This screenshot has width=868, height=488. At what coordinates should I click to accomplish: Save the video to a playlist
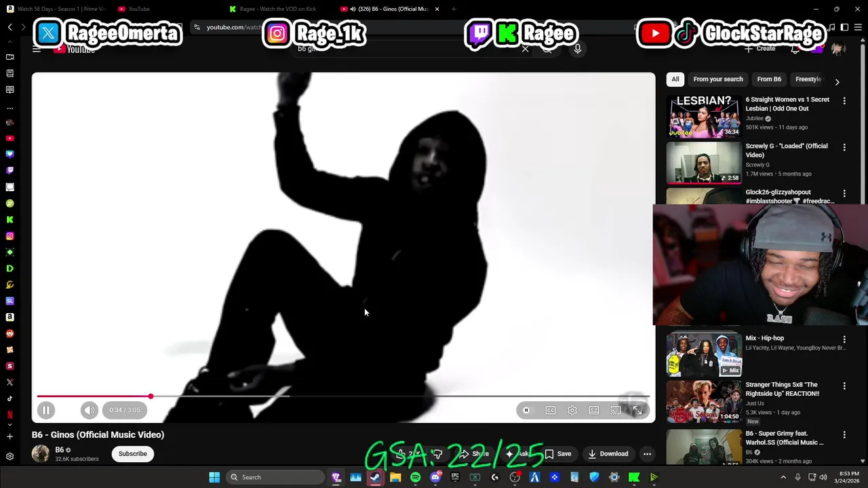pyautogui.click(x=558, y=453)
